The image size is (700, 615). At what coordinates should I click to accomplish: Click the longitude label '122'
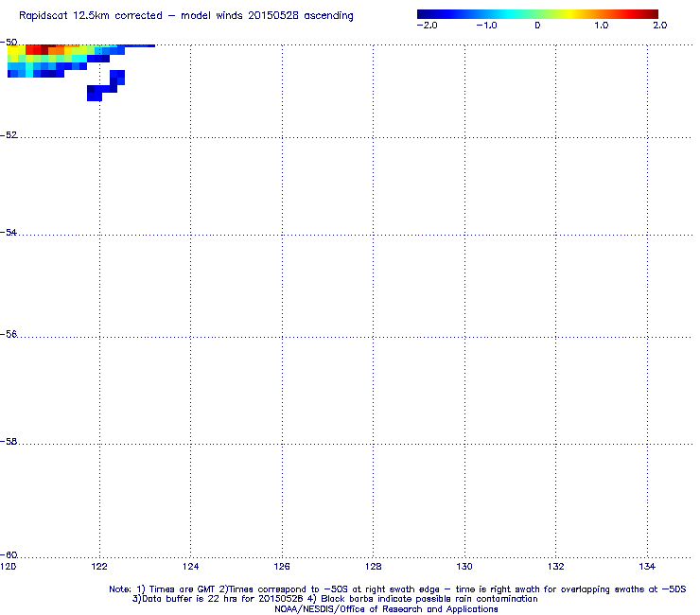click(x=99, y=567)
